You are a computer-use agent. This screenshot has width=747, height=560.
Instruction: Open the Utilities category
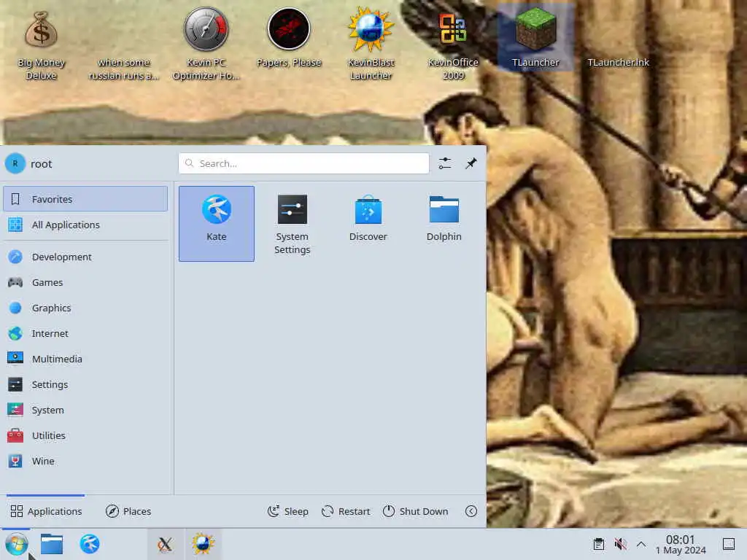click(85, 436)
